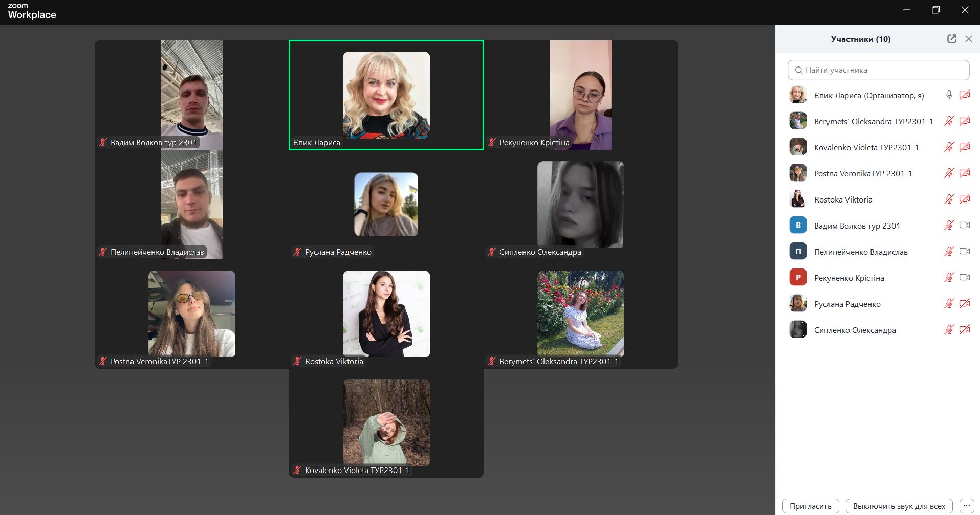Click Berymets' Oleksandra profile picture tile
Screen dimensions: 980x515
(581, 314)
